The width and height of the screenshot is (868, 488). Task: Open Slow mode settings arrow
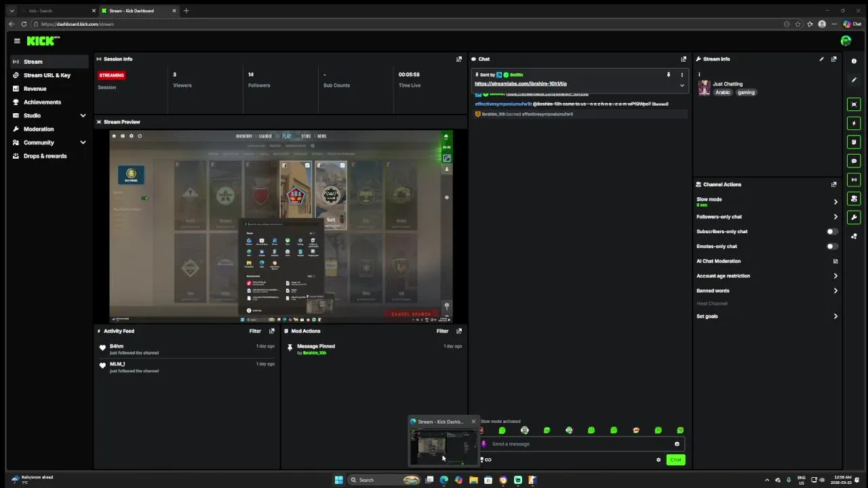[x=835, y=202]
